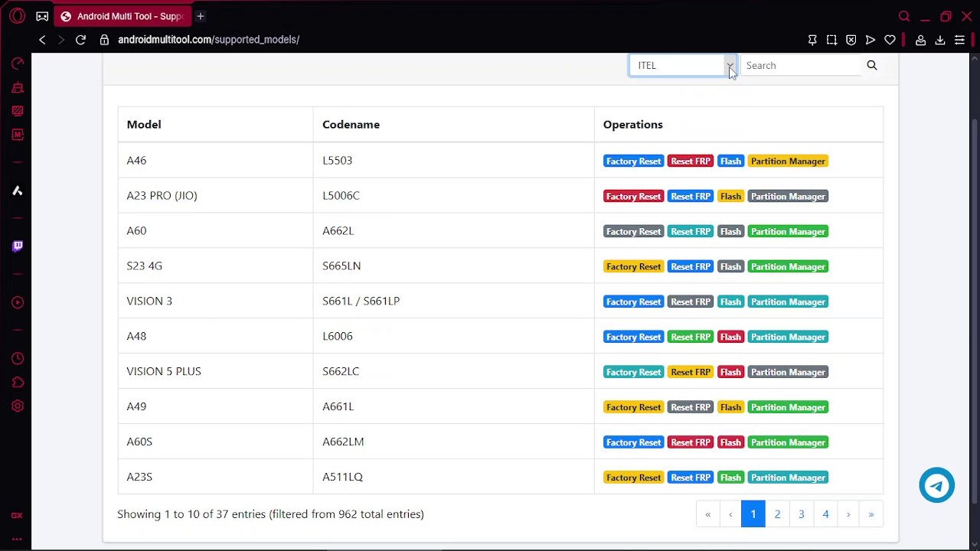Image resolution: width=980 pixels, height=551 pixels.
Task: Show the downloads panel
Action: (x=940, y=40)
